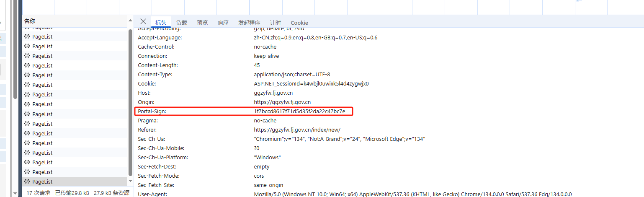
Task: Click the Origin value https://ggzyfw.fj.gov.cn
Action: coord(282,102)
